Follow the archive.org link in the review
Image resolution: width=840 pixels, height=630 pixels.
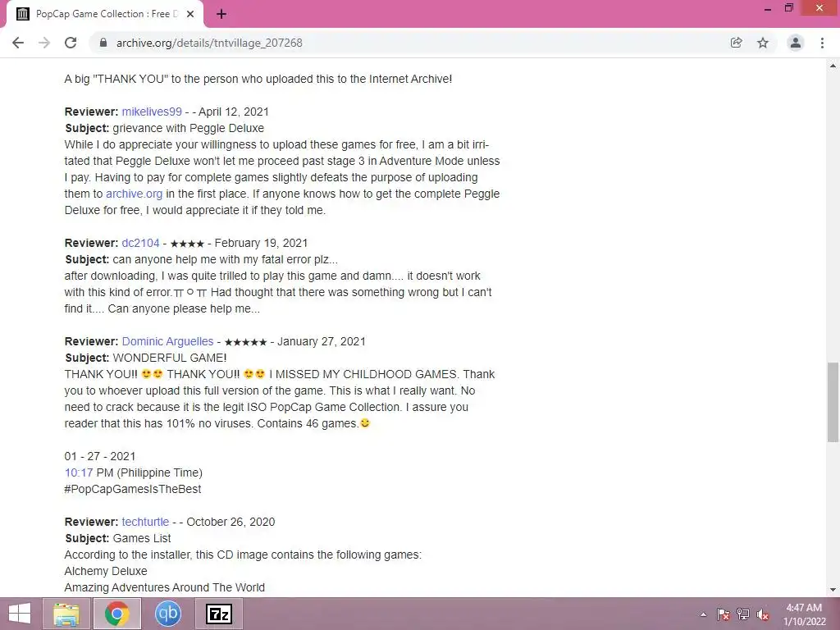pyautogui.click(x=134, y=194)
